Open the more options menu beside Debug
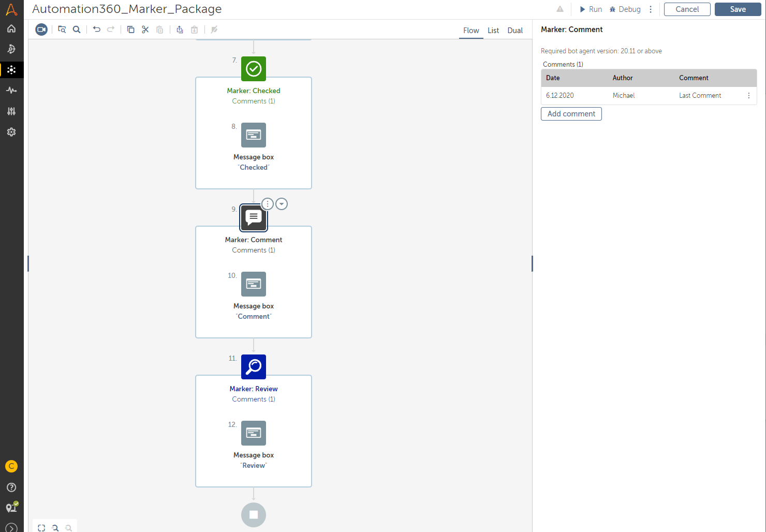Image resolution: width=766 pixels, height=532 pixels. [651, 9]
